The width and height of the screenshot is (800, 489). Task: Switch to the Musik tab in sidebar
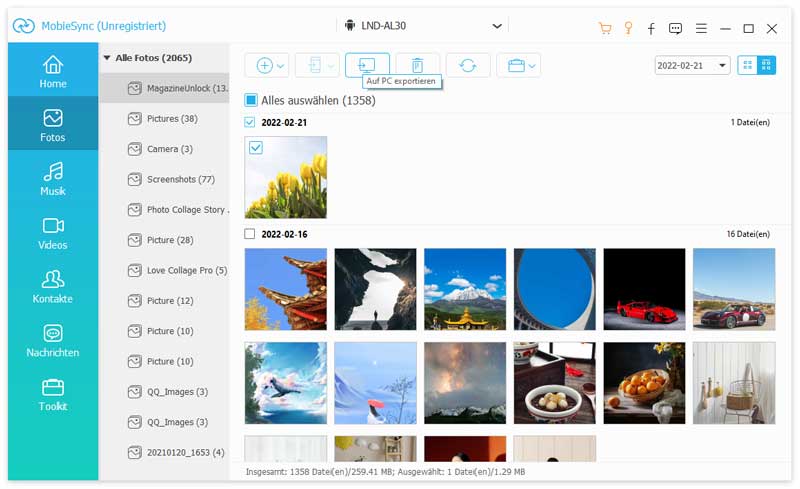click(53, 179)
